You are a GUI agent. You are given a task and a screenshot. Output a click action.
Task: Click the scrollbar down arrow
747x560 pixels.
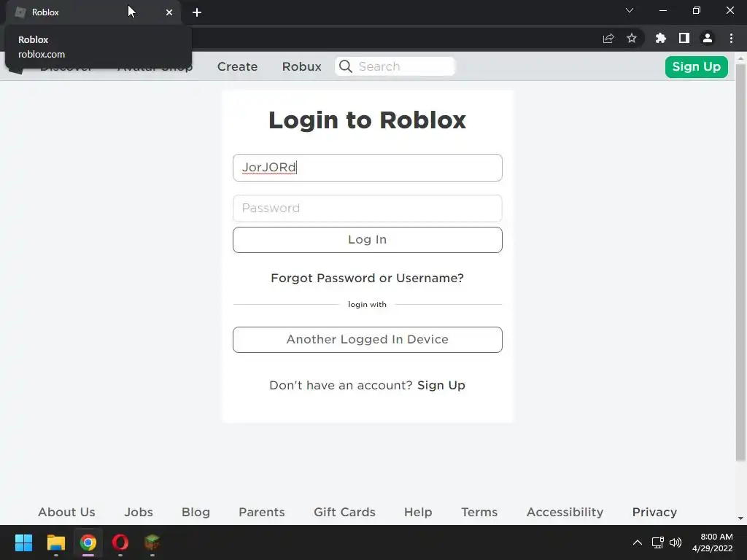740,518
